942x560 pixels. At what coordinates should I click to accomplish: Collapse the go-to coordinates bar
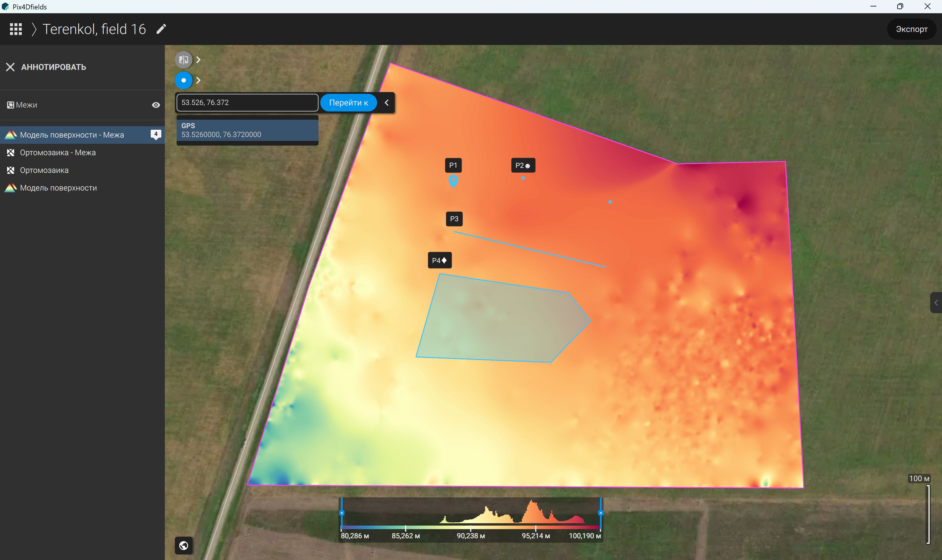pyautogui.click(x=387, y=103)
